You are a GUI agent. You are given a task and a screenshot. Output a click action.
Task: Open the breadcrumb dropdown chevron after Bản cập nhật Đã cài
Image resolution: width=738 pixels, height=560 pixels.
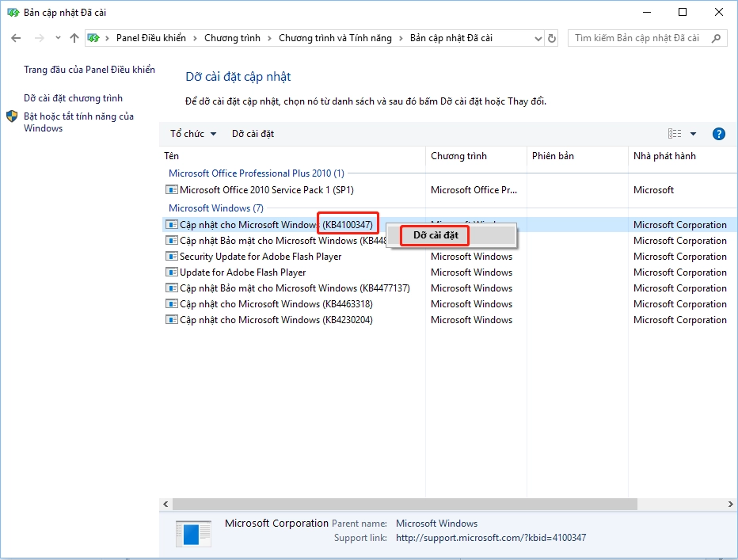point(538,37)
